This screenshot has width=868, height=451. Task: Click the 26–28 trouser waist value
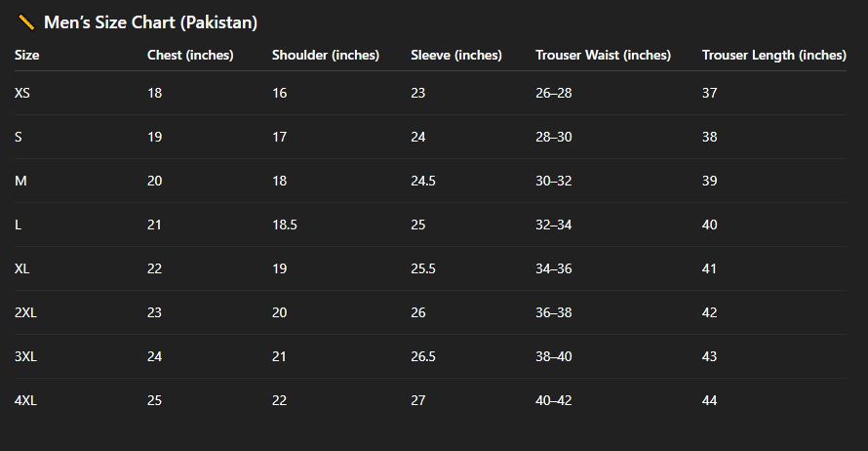tap(554, 93)
